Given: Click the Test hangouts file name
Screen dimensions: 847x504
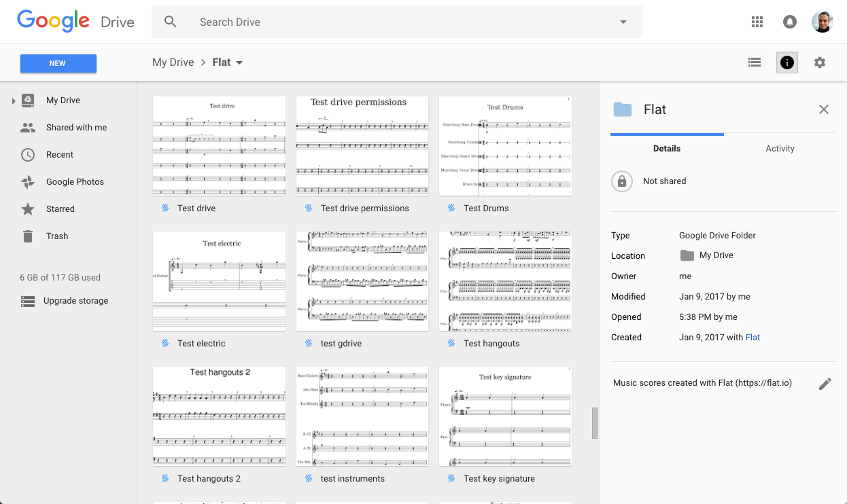Looking at the screenshot, I should click(x=491, y=343).
